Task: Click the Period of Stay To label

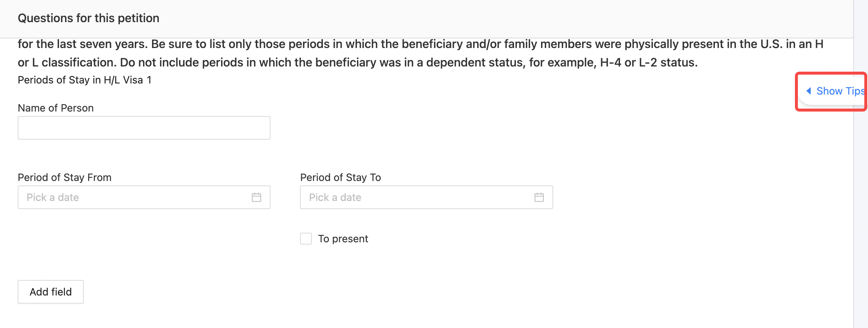Action: pyautogui.click(x=341, y=177)
